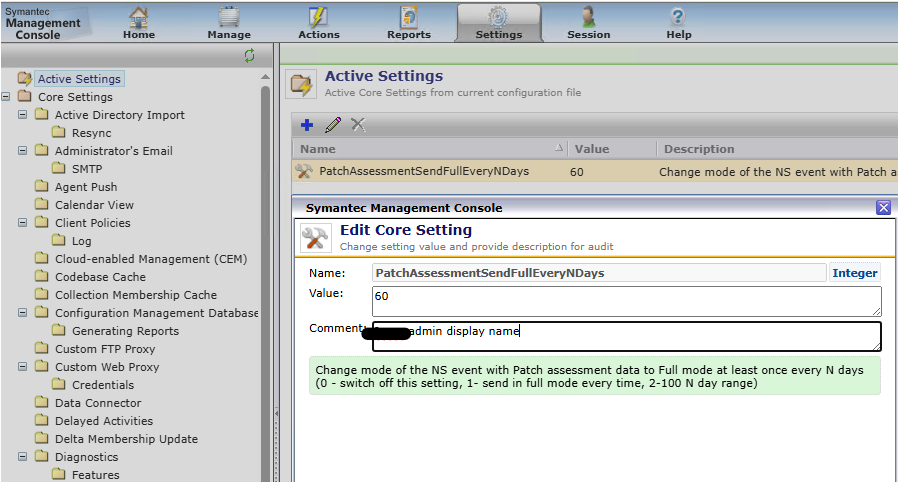The image size is (898, 482).
Task: Select Core Settings in the tree
Action: point(75,97)
